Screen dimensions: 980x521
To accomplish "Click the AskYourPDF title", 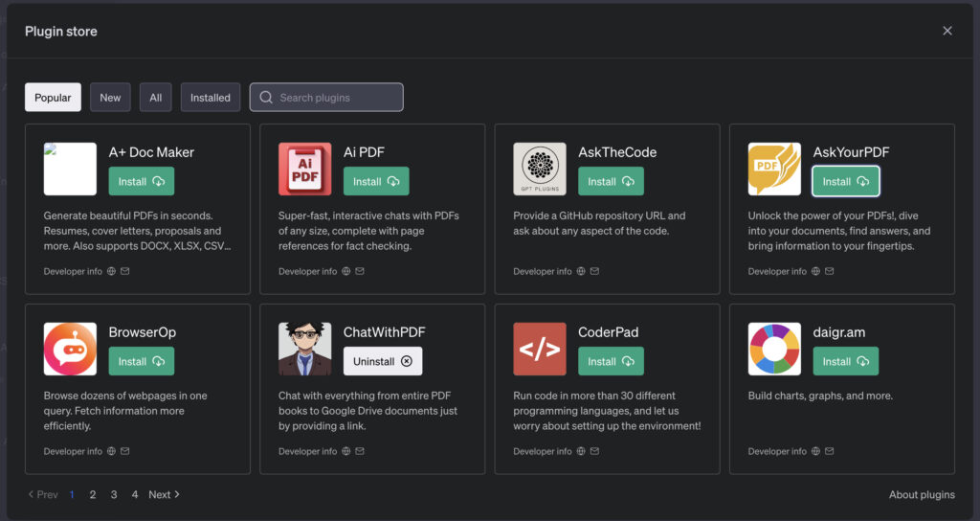I will tap(851, 152).
